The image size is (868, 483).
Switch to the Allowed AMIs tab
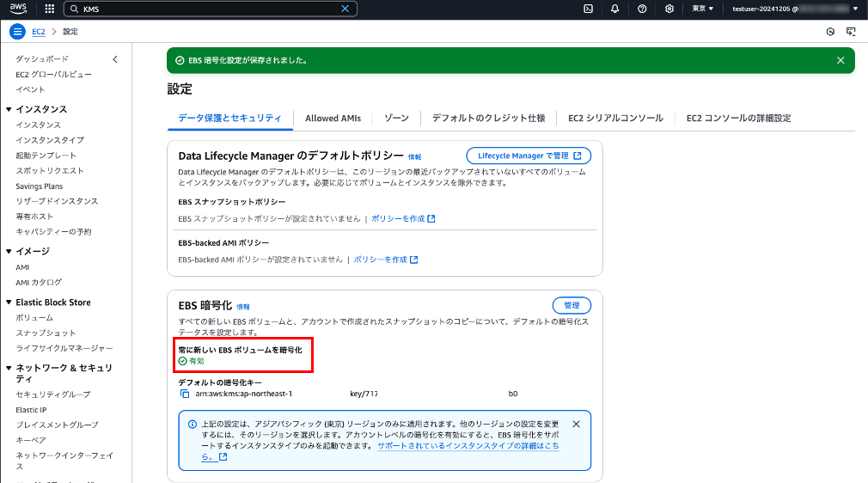tap(333, 118)
